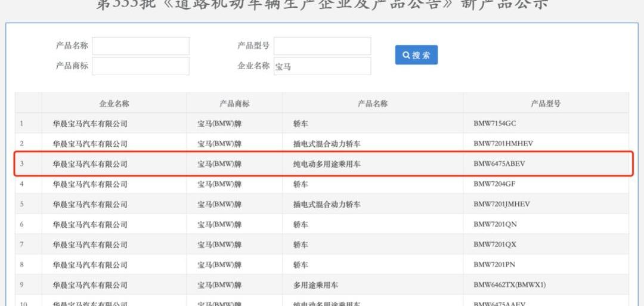Click the 企业名称 column header
The image size is (644, 306).
pos(114,104)
